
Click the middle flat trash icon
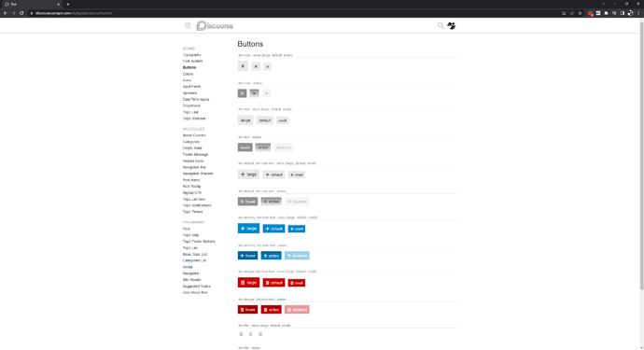(x=250, y=334)
